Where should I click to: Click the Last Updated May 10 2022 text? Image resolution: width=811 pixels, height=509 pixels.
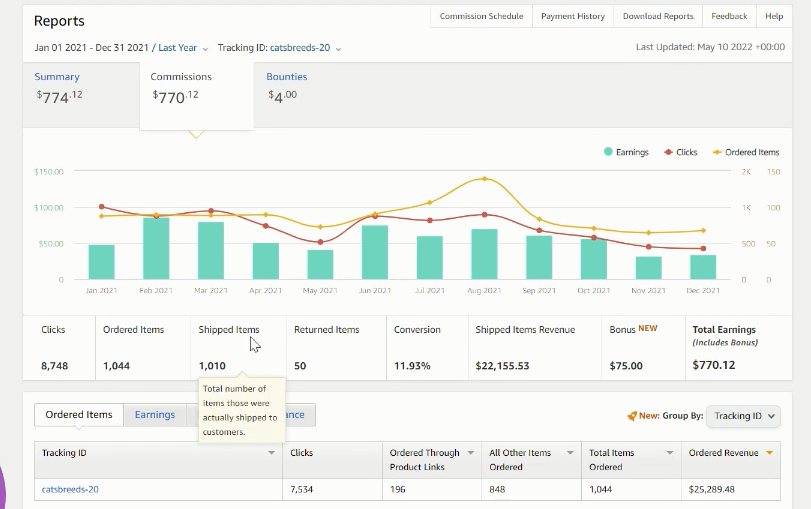click(x=710, y=47)
